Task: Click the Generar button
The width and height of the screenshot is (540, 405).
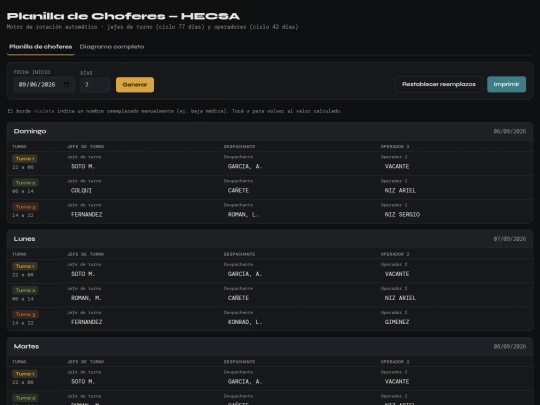Action: pos(135,85)
